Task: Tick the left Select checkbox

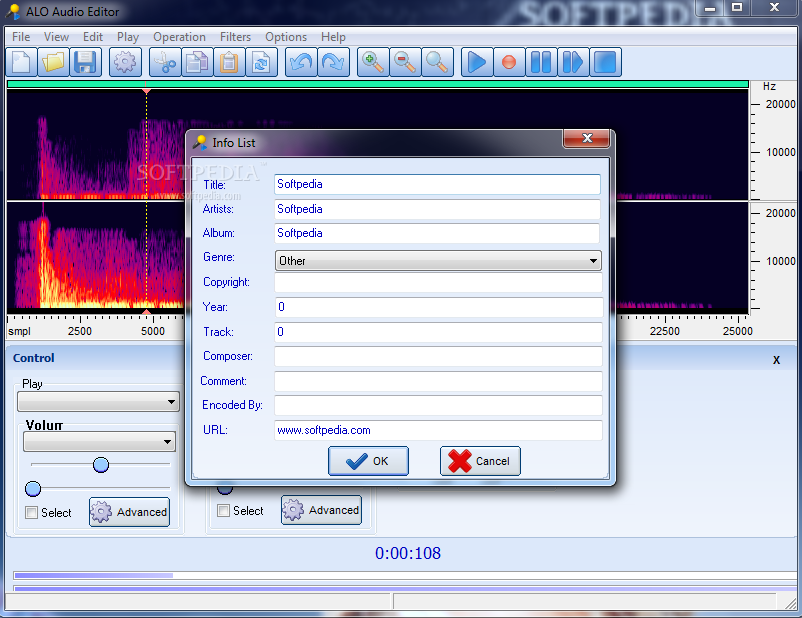Action: pyautogui.click(x=32, y=513)
